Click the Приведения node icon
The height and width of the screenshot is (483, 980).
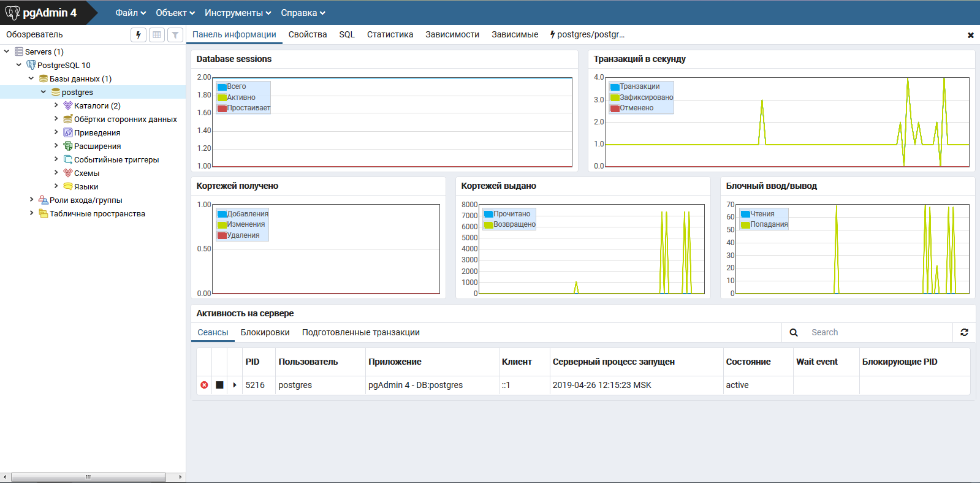click(68, 132)
